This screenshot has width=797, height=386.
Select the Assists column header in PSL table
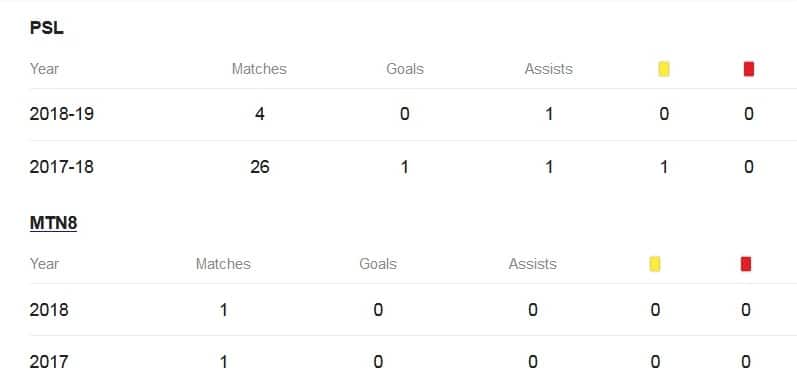click(x=548, y=69)
